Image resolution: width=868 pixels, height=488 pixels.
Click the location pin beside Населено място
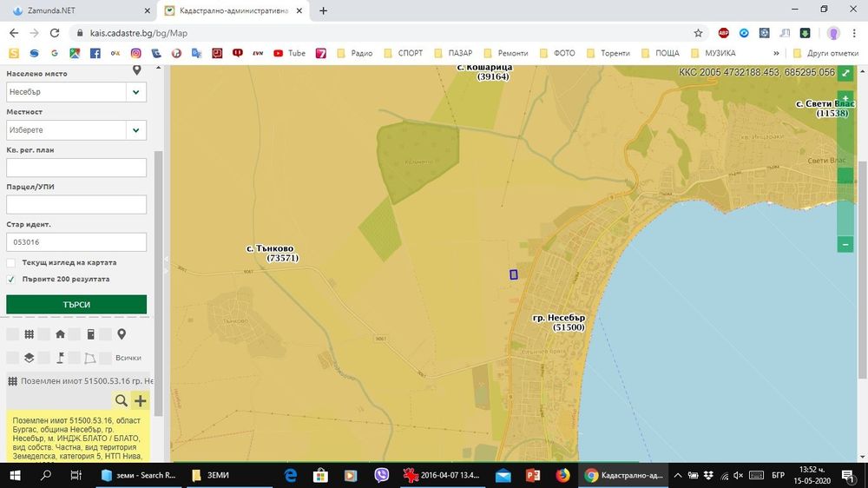point(136,70)
